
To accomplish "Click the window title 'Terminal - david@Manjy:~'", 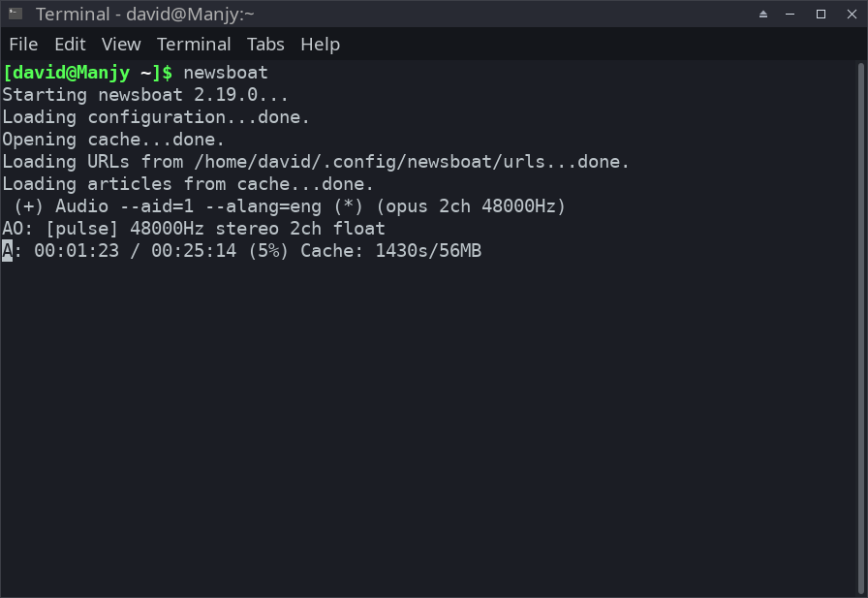I will click(x=145, y=15).
